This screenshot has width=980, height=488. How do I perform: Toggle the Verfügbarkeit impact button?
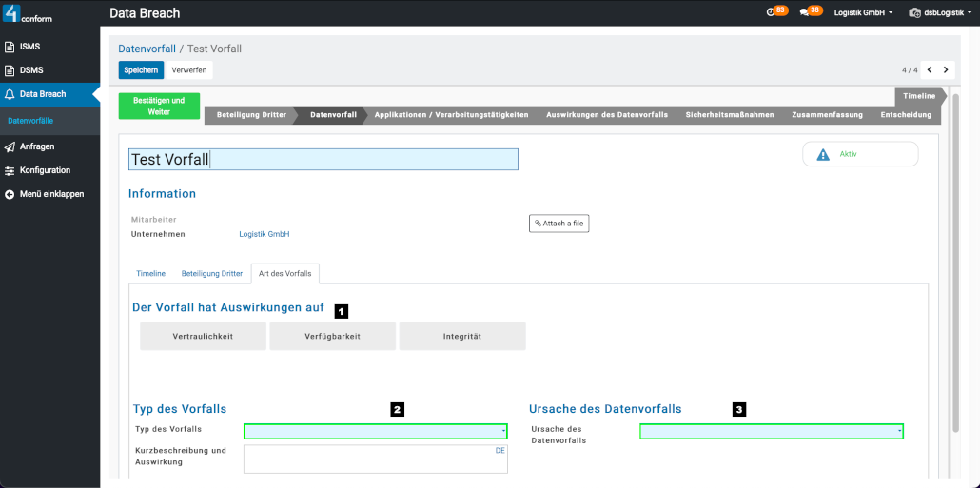click(x=332, y=336)
